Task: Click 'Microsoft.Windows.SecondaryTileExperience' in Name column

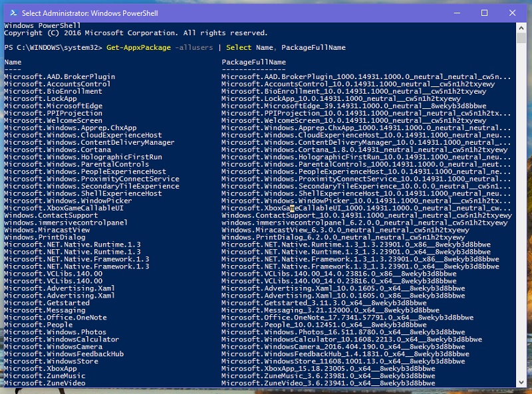Action: coord(92,186)
